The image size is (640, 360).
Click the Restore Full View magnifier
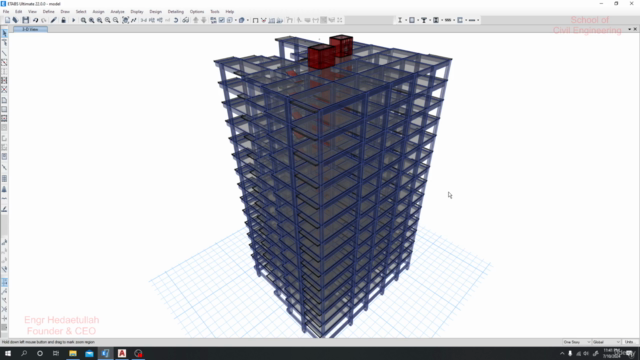(91, 20)
